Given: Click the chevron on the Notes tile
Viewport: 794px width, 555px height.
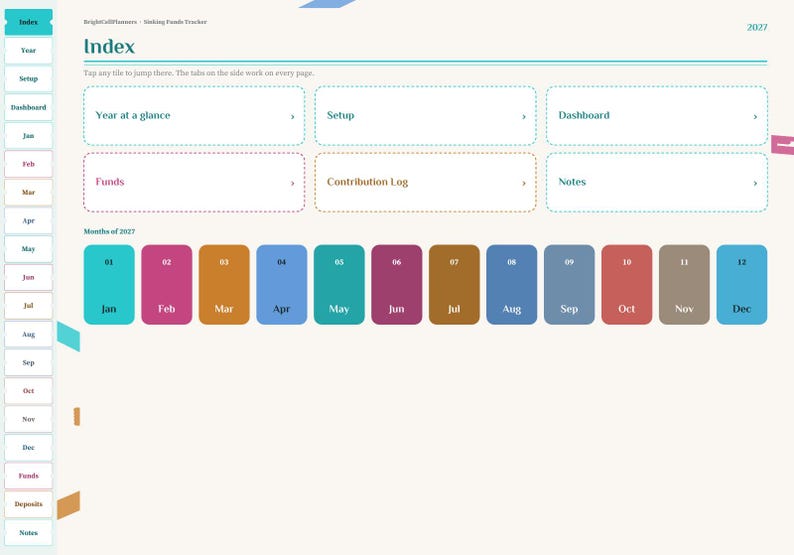Looking at the screenshot, I should coord(755,183).
